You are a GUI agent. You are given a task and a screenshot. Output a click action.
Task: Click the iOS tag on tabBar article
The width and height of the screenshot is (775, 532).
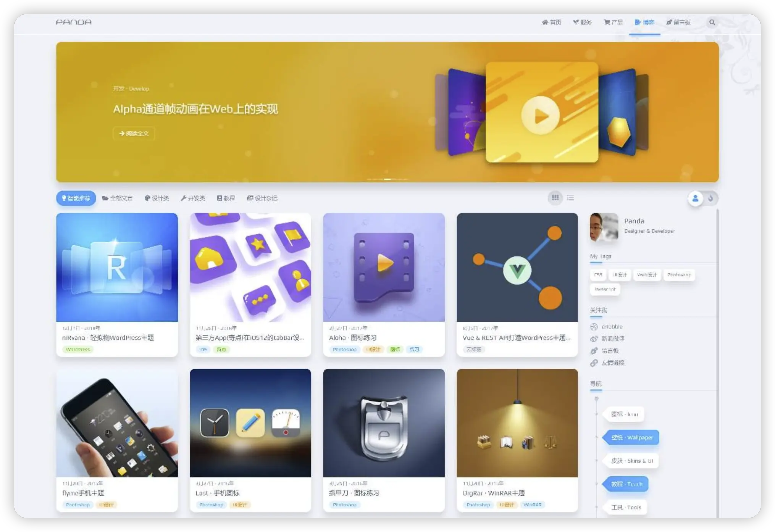pyautogui.click(x=203, y=349)
